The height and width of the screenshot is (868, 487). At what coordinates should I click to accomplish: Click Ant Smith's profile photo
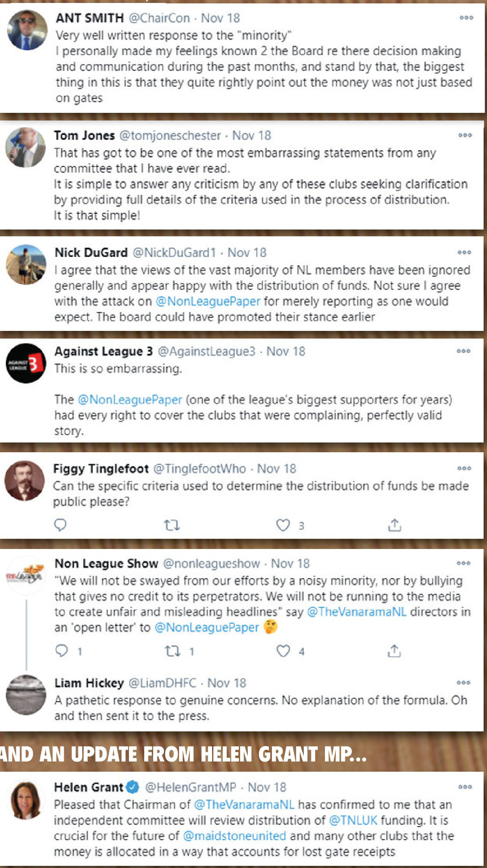[28, 31]
